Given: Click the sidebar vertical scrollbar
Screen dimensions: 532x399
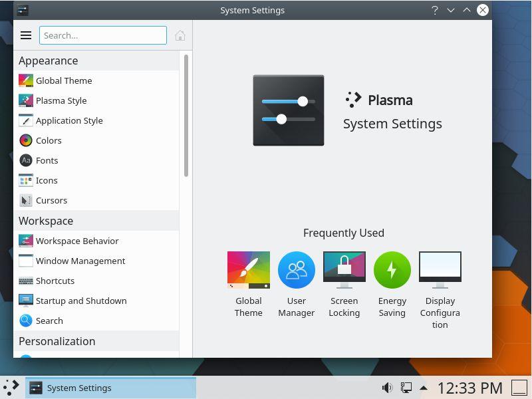Looking at the screenshot, I should 186,116.
